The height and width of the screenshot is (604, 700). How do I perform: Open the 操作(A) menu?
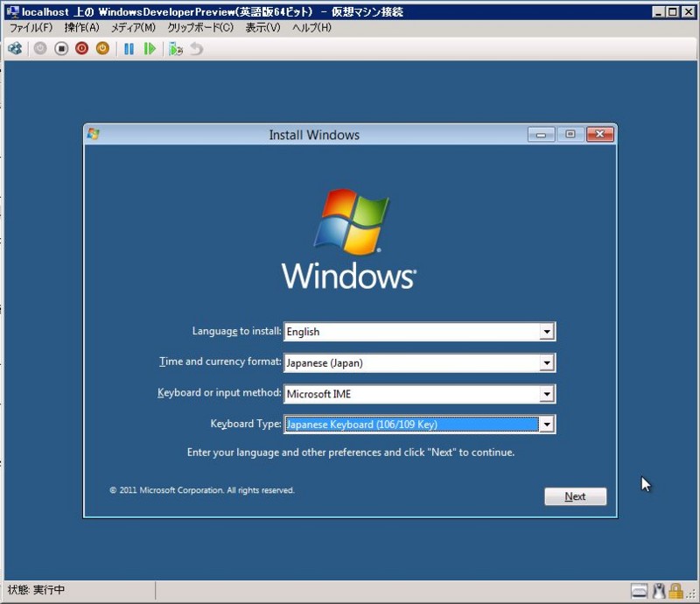click(81, 28)
